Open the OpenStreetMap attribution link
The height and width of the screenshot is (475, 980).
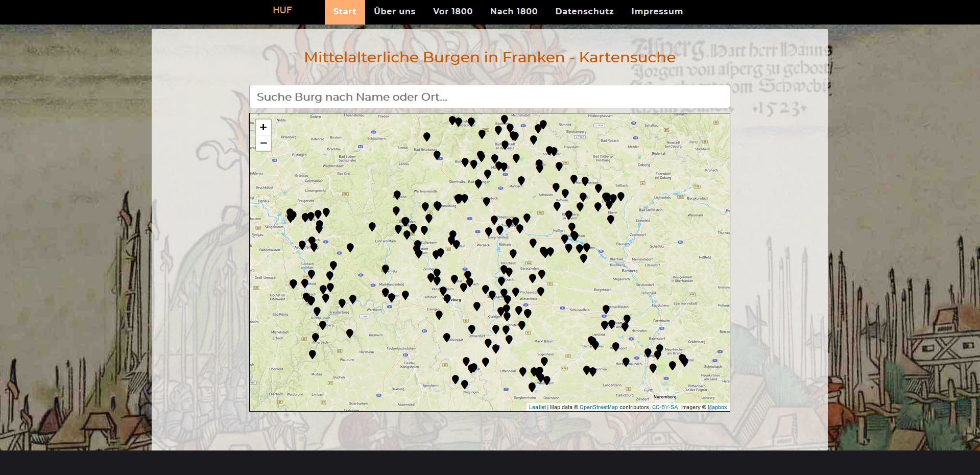pyautogui.click(x=599, y=408)
